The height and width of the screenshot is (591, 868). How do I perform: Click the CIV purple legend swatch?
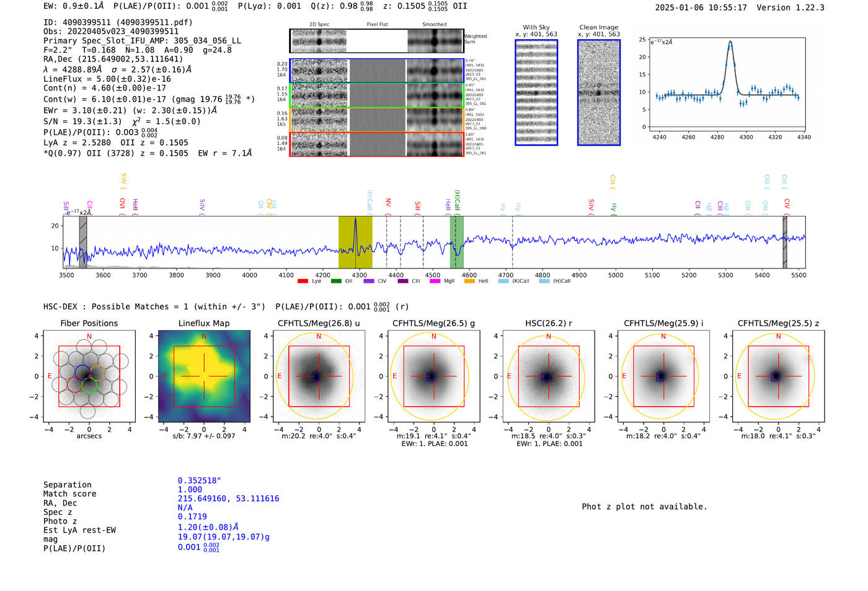pyautogui.click(x=369, y=281)
